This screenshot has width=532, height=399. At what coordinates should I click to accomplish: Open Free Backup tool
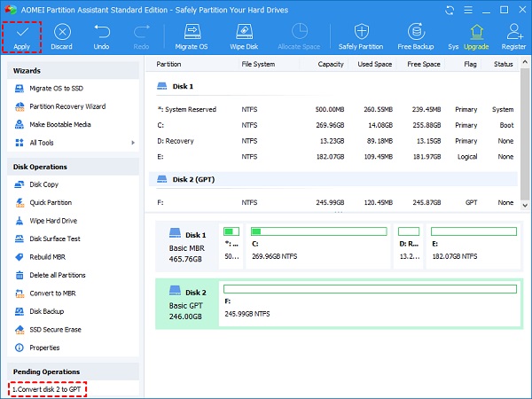(x=416, y=37)
